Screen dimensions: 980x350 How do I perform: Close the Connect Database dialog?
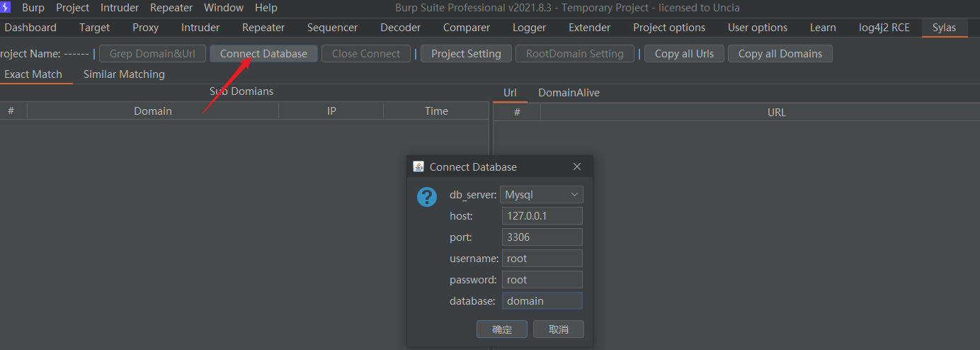tap(577, 166)
